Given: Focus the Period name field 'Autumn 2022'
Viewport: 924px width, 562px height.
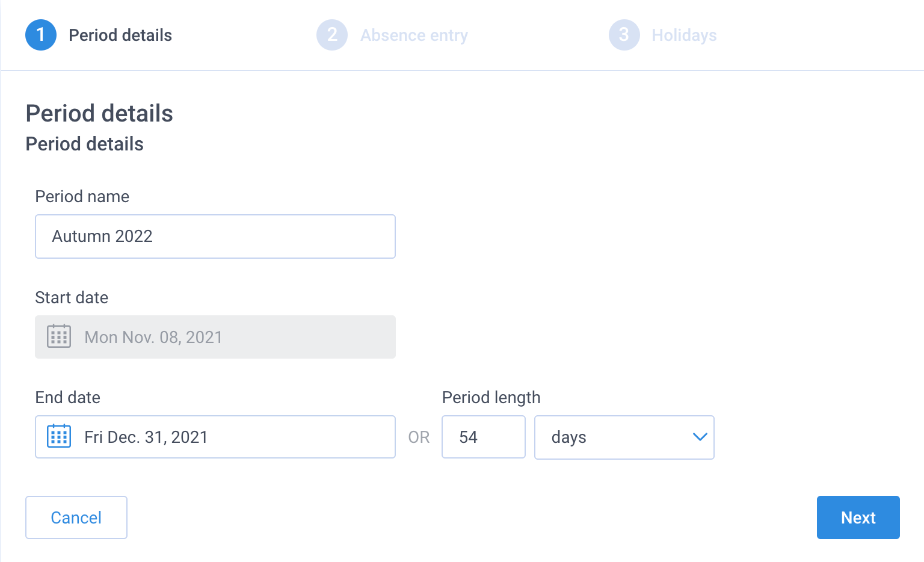Looking at the screenshot, I should click(x=215, y=236).
